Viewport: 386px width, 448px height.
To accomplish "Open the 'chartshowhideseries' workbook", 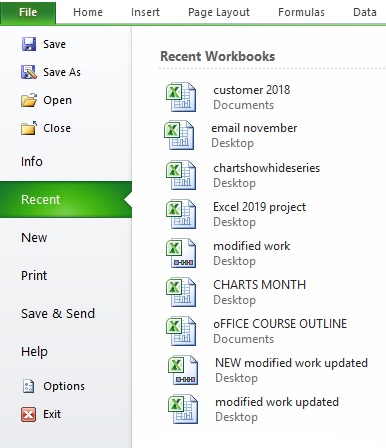I will click(267, 168).
